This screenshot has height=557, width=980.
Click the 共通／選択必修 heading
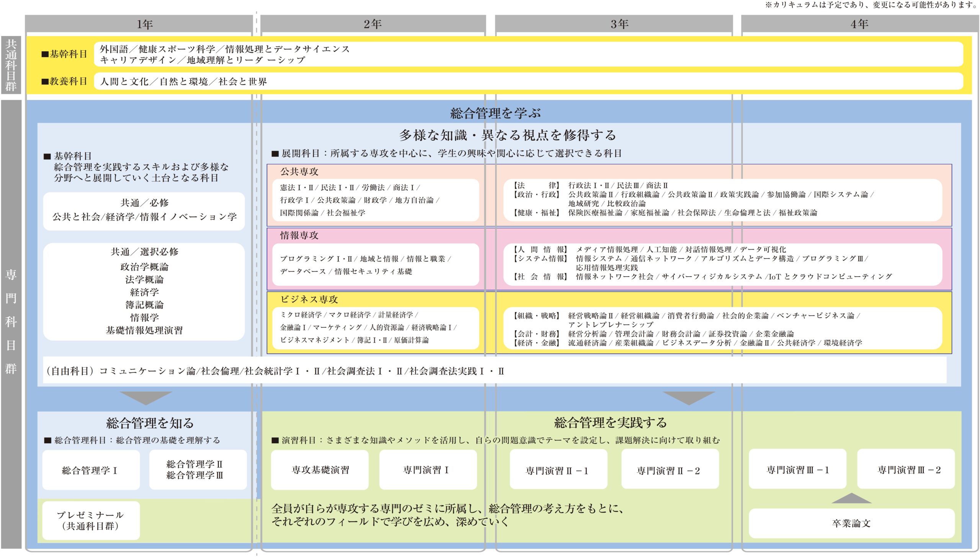pyautogui.click(x=145, y=252)
